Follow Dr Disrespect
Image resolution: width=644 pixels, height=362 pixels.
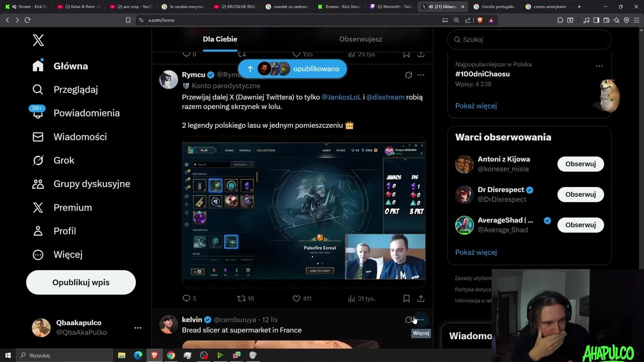coord(581,195)
